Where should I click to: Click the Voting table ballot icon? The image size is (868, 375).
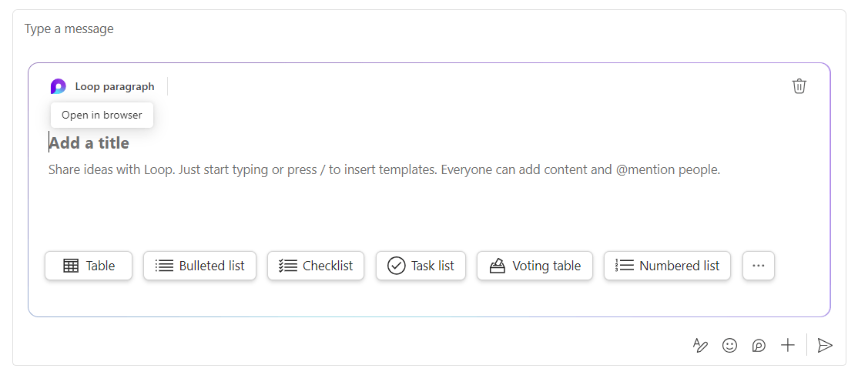(497, 266)
